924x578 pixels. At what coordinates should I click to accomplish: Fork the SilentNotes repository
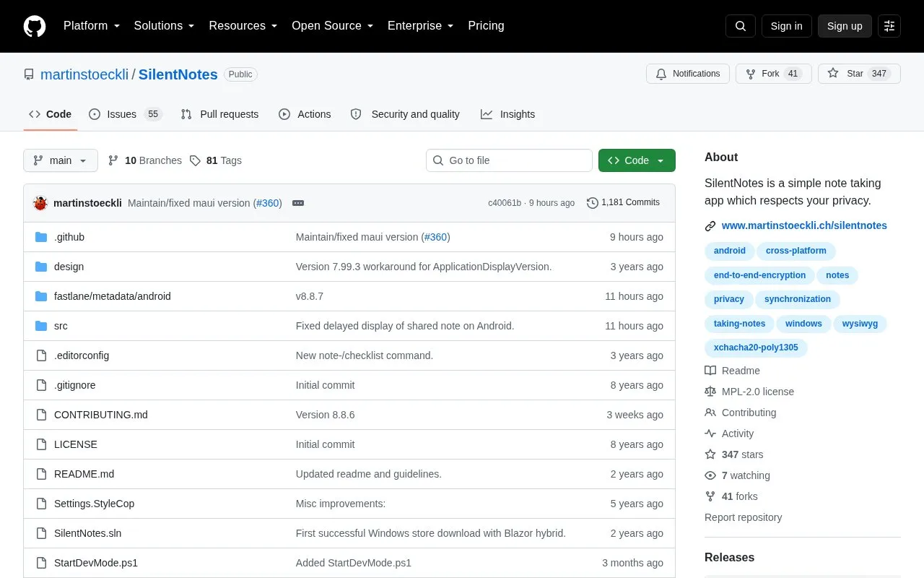point(774,74)
